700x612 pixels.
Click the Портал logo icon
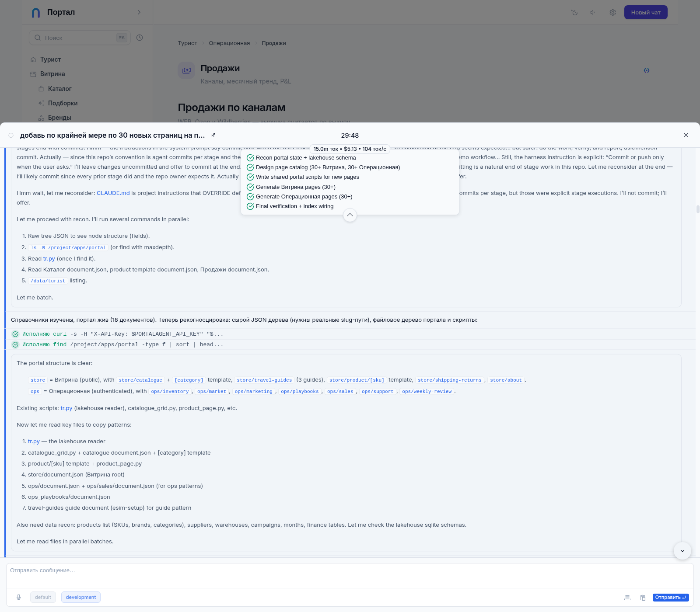click(36, 13)
